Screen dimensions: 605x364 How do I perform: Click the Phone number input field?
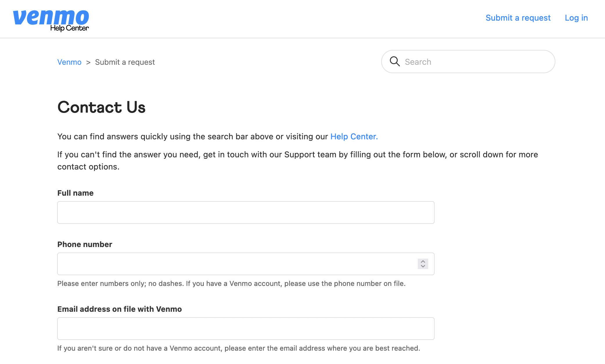232,264
